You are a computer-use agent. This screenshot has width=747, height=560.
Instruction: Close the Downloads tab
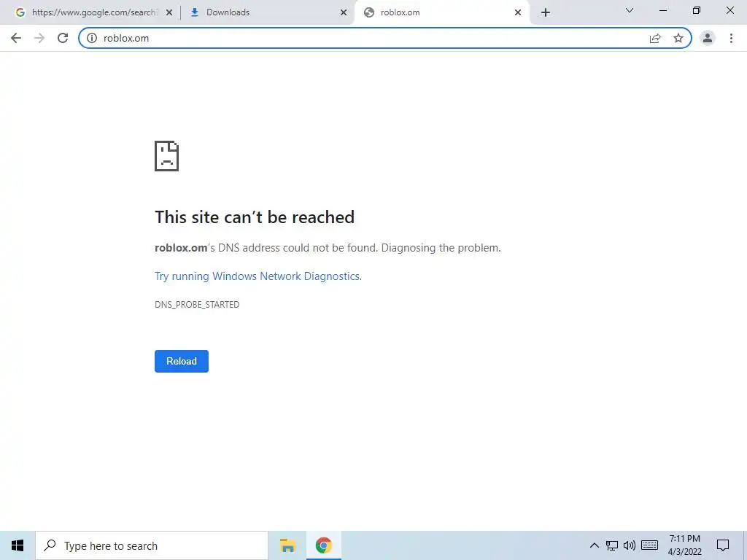click(344, 12)
